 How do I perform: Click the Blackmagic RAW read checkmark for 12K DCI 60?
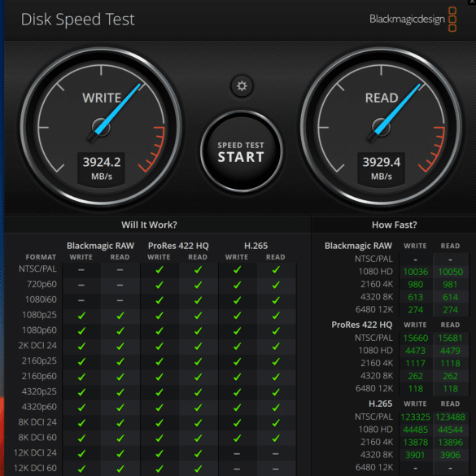[120, 469]
